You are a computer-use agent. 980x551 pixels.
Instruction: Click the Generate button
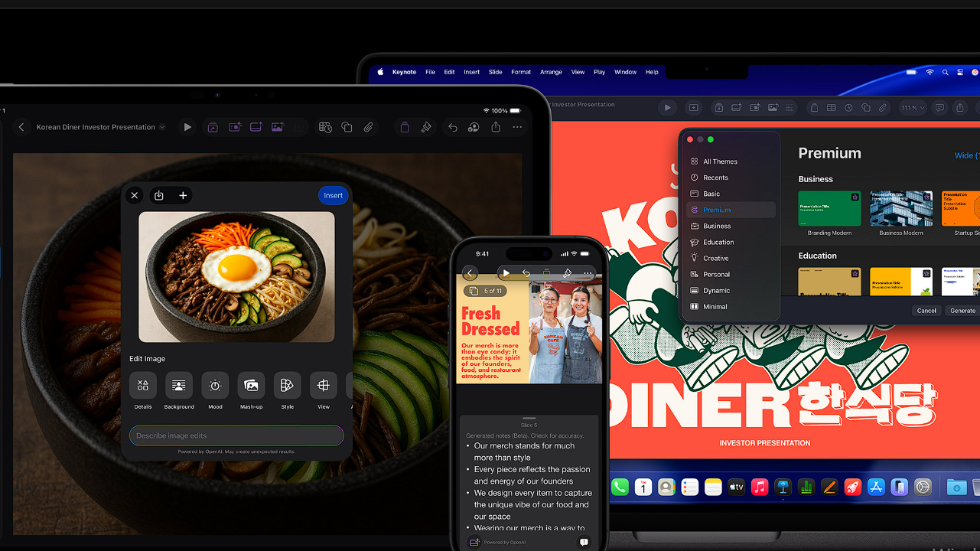(962, 311)
